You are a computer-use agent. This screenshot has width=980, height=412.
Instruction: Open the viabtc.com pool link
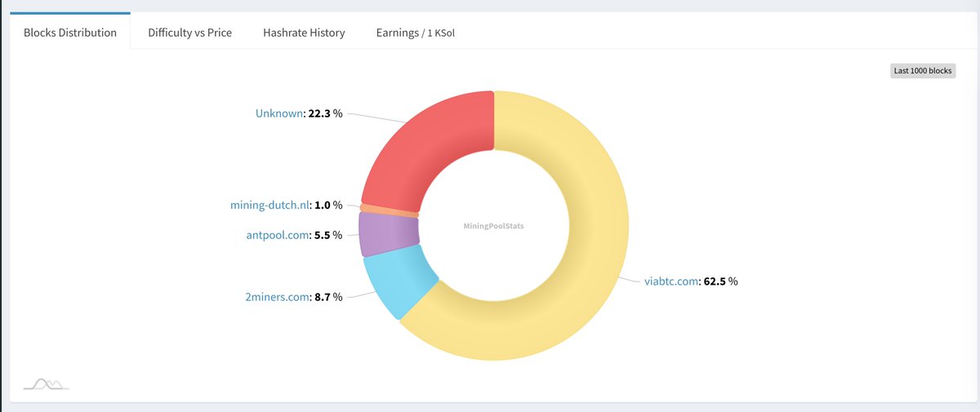click(672, 281)
